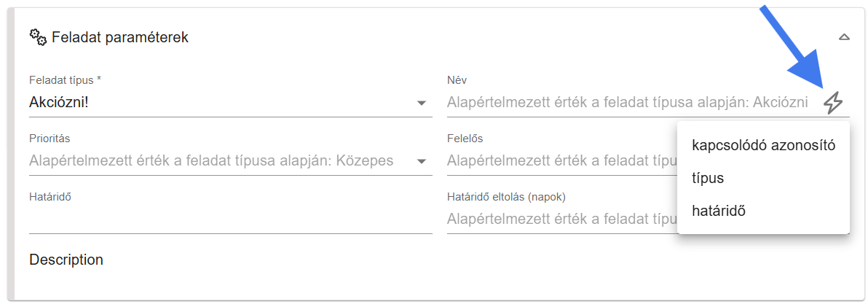This screenshot has width=868, height=307.
Task: Open the Feladat típus dropdown arrow
Action: pos(421,104)
